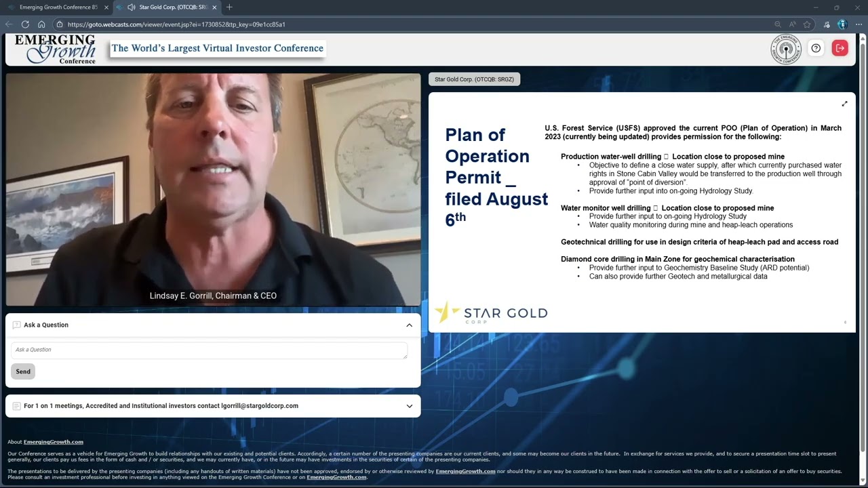Select the Star Gold Corp. (OTCQB: SRGZ) presentation label
The height and width of the screenshot is (488, 868).
(x=474, y=79)
